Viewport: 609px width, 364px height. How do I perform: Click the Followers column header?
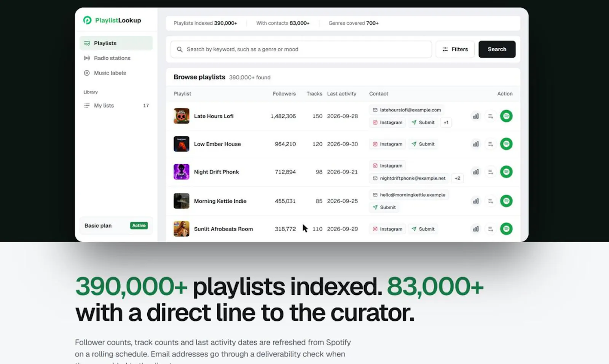point(284,94)
